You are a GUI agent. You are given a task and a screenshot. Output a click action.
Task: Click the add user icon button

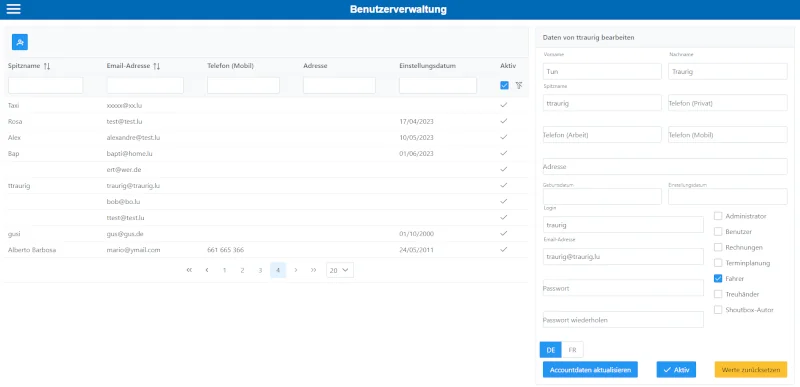click(x=20, y=42)
